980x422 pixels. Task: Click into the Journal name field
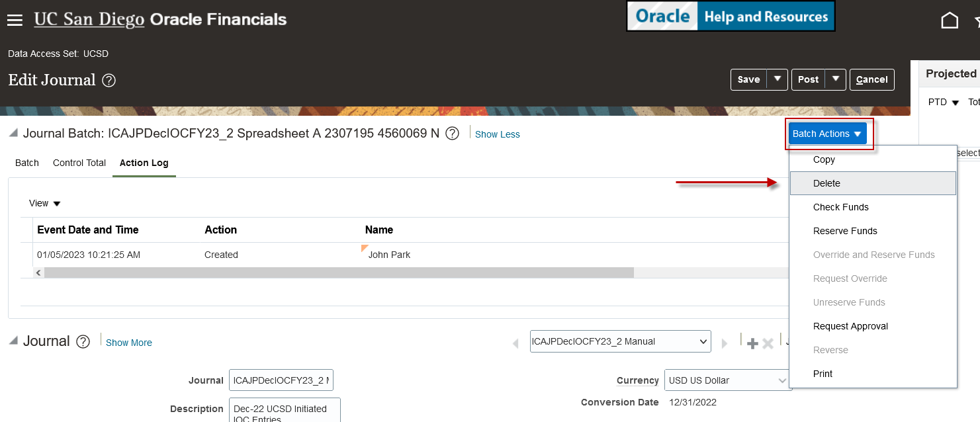tap(281, 380)
